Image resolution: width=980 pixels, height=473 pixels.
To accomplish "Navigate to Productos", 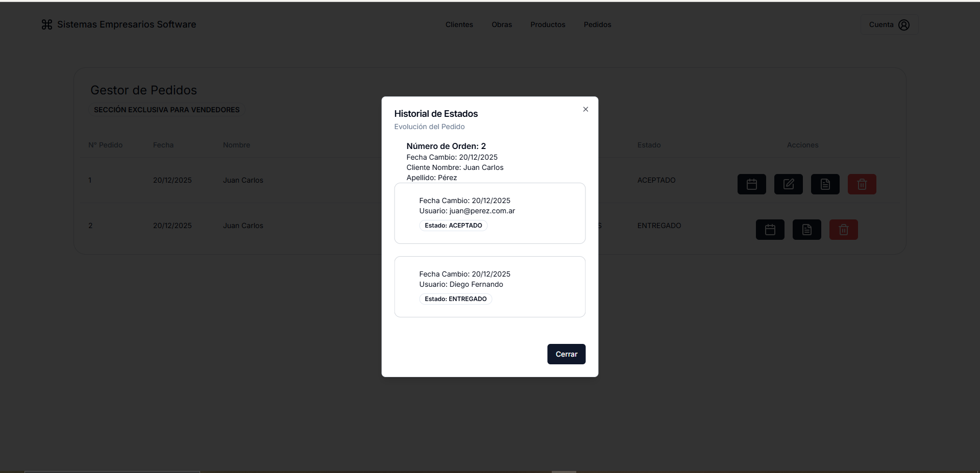I will [547, 24].
